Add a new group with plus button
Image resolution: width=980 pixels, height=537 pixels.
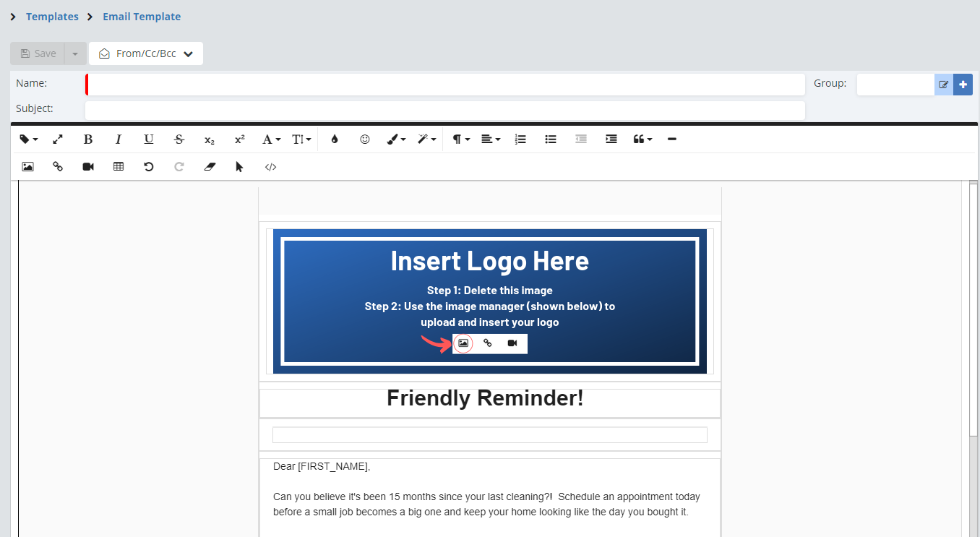[x=963, y=85]
